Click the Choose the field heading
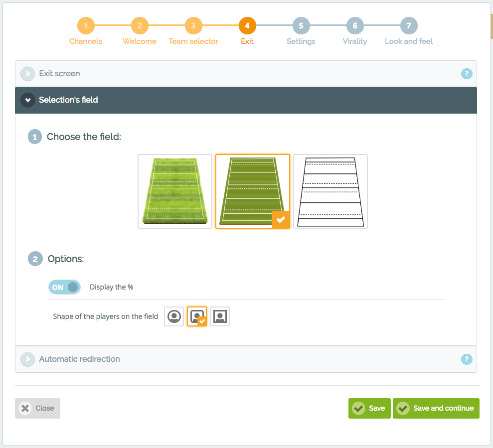The width and height of the screenshot is (493, 448). pyautogui.click(x=84, y=137)
